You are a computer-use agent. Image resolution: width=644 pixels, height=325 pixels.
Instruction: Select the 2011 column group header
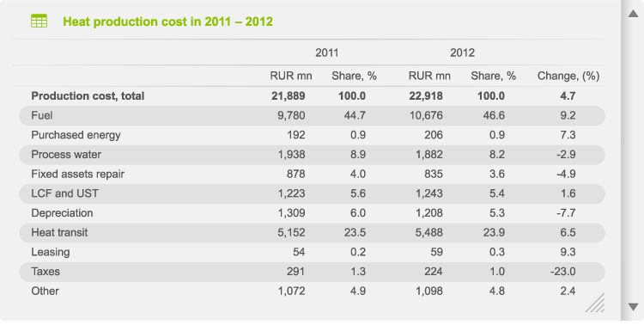pos(326,52)
